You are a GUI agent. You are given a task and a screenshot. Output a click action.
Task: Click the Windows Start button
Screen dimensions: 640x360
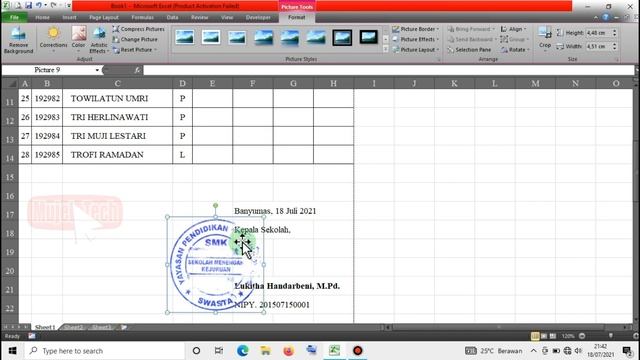(12, 351)
